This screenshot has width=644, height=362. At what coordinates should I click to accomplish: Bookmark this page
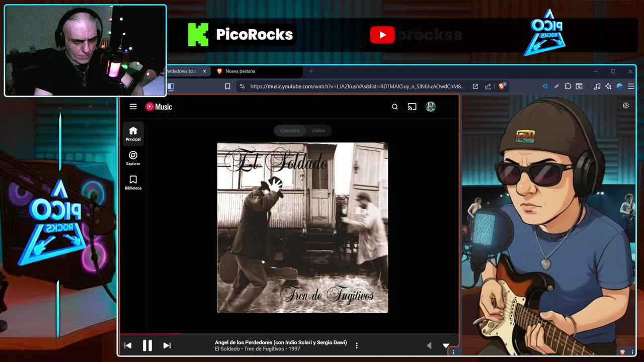[x=227, y=86]
